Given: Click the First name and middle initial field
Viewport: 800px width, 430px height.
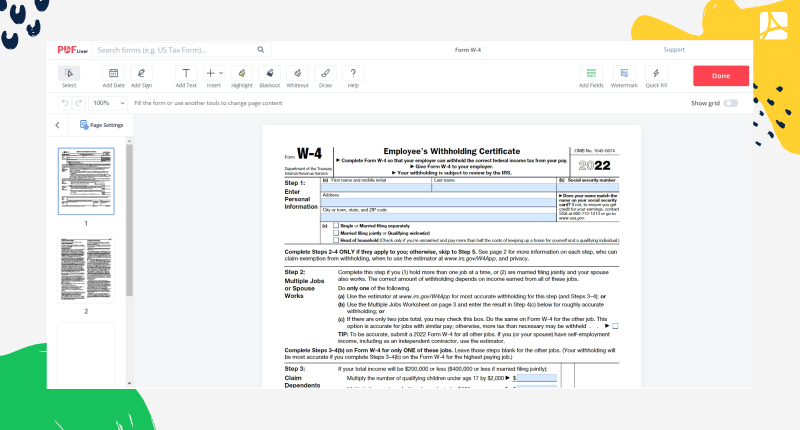Looking at the screenshot, I should point(376,187).
